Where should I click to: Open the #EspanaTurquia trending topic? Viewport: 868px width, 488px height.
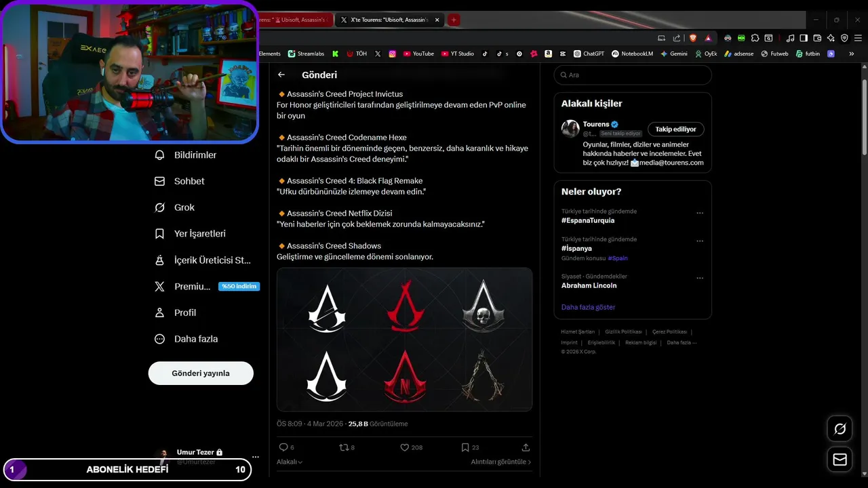tap(588, 220)
